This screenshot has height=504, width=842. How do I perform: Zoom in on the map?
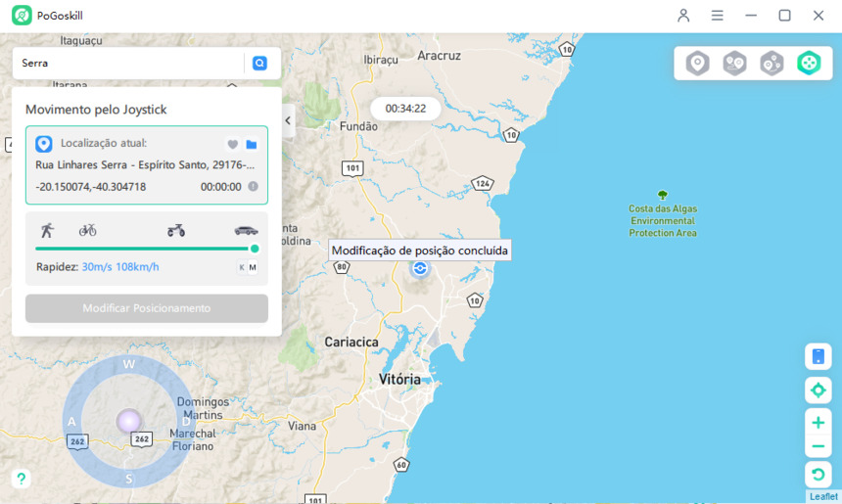pyautogui.click(x=819, y=423)
